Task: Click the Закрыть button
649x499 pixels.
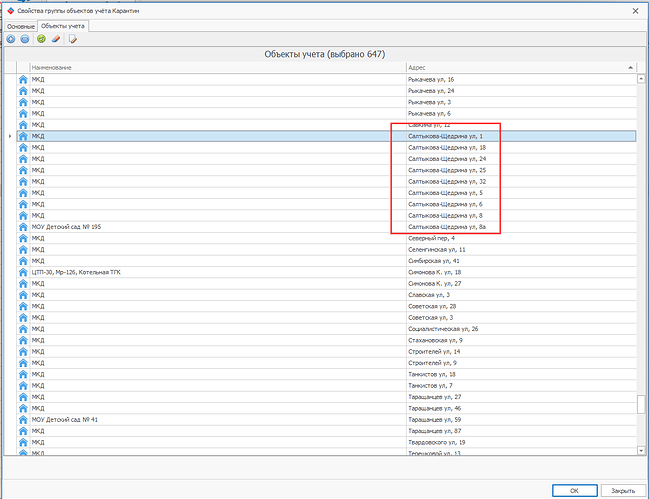Action: (x=623, y=491)
